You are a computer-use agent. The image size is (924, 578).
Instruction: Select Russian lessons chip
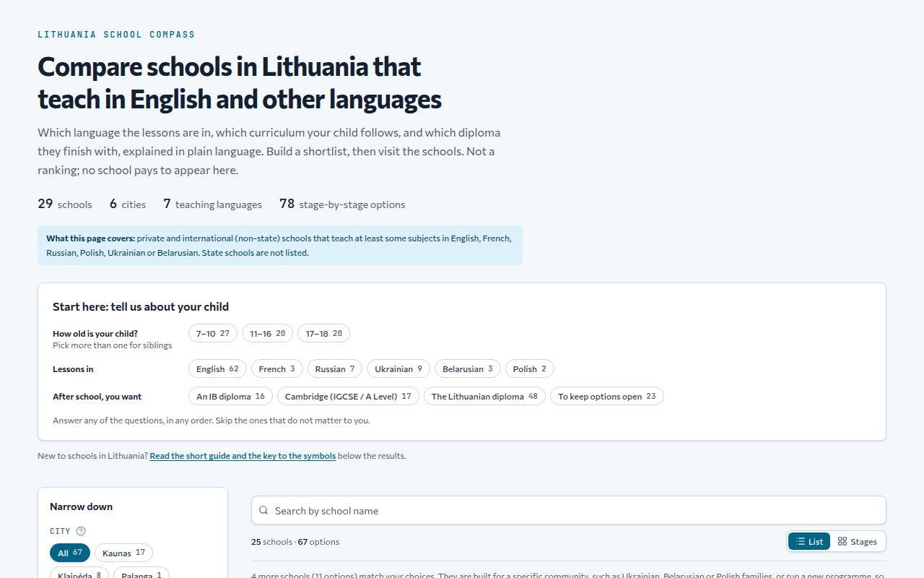pos(335,368)
